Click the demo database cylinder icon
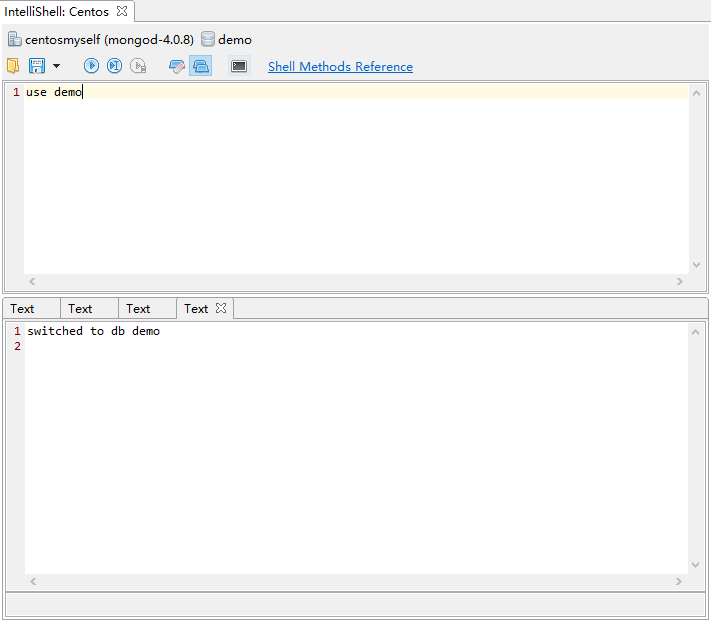711x622 pixels. (208, 39)
